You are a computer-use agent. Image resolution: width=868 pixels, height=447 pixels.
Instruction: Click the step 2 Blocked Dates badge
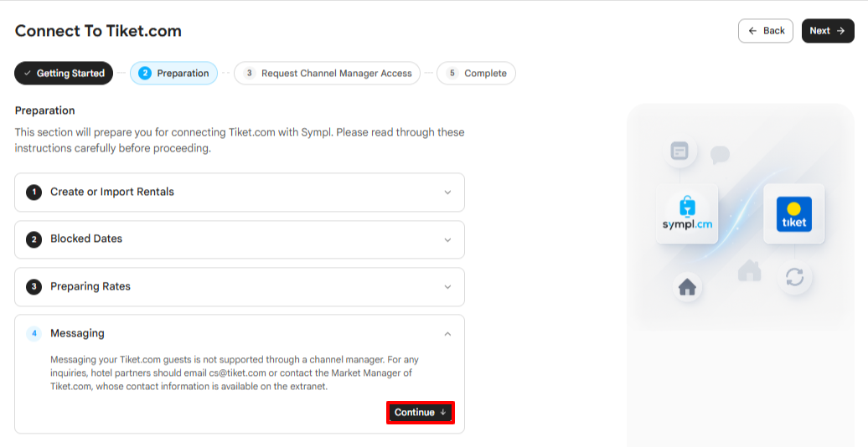pyautogui.click(x=34, y=239)
